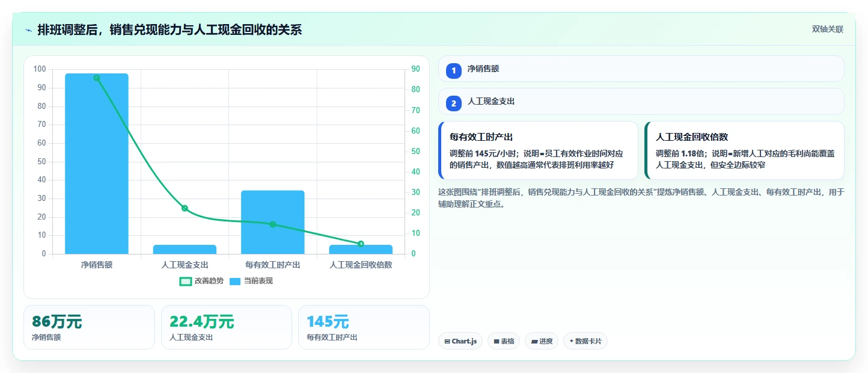Image resolution: width=868 pixels, height=373 pixels.
Task: Select the 人工现金支出 list row
Action: 641,102
